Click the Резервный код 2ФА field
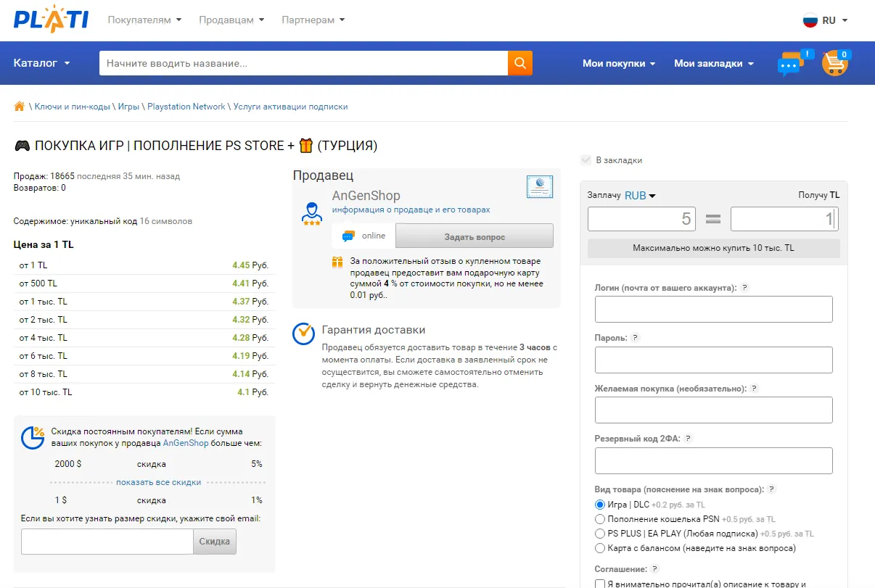875x588 pixels. click(x=713, y=460)
